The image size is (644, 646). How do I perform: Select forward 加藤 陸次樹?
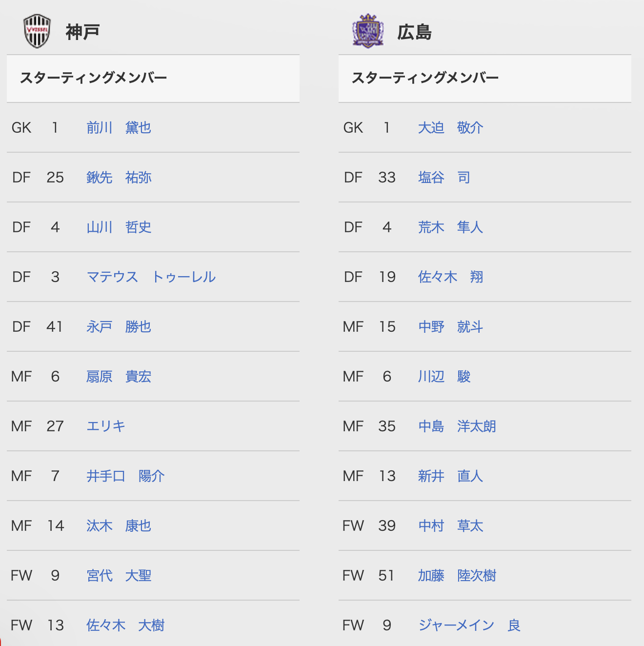pyautogui.click(x=457, y=576)
